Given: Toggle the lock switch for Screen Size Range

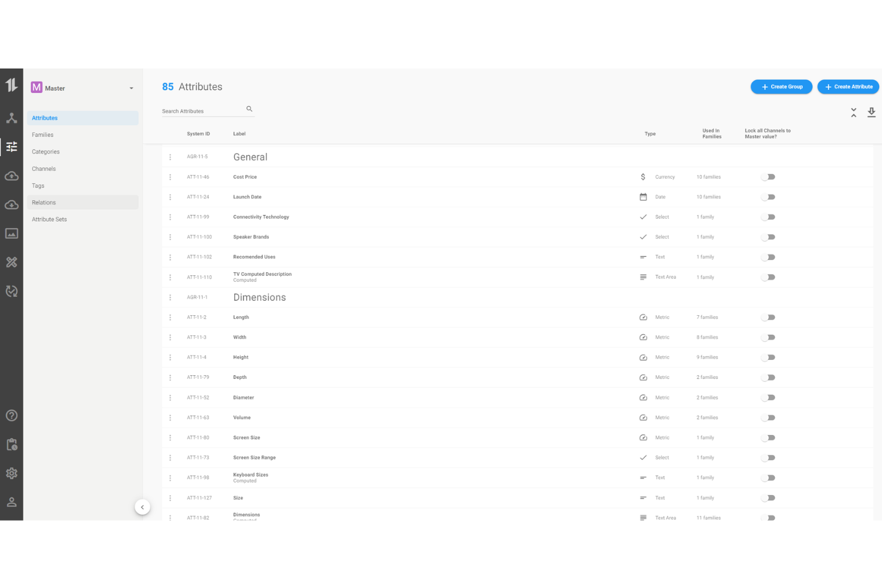Looking at the screenshot, I should 768,458.
